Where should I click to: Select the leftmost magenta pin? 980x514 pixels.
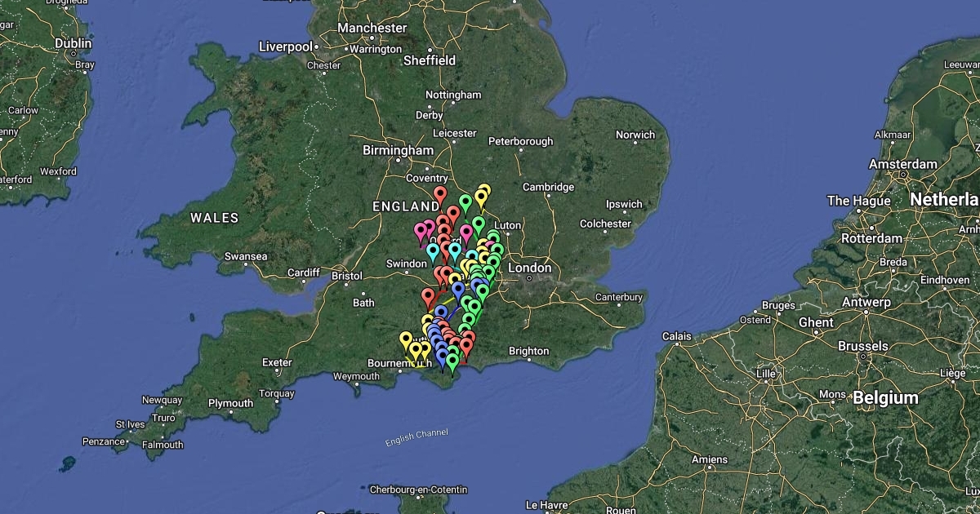(421, 232)
